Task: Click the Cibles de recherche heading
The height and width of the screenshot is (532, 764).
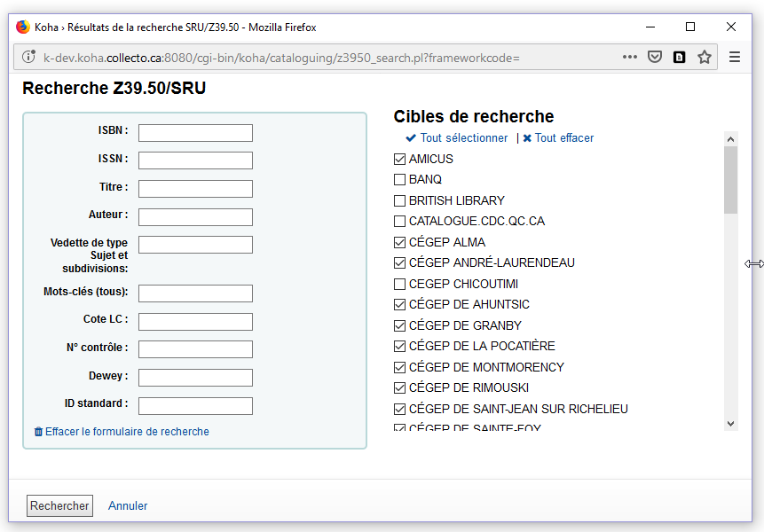Action: [x=474, y=117]
